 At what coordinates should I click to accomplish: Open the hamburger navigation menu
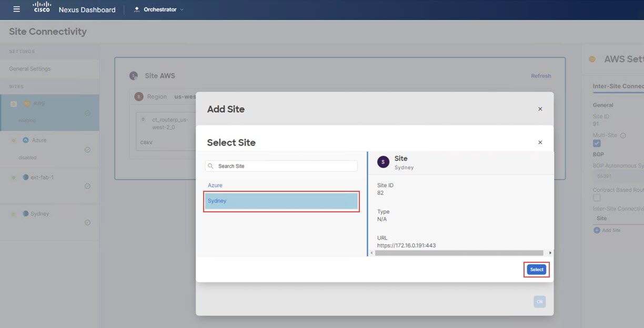[x=16, y=9]
